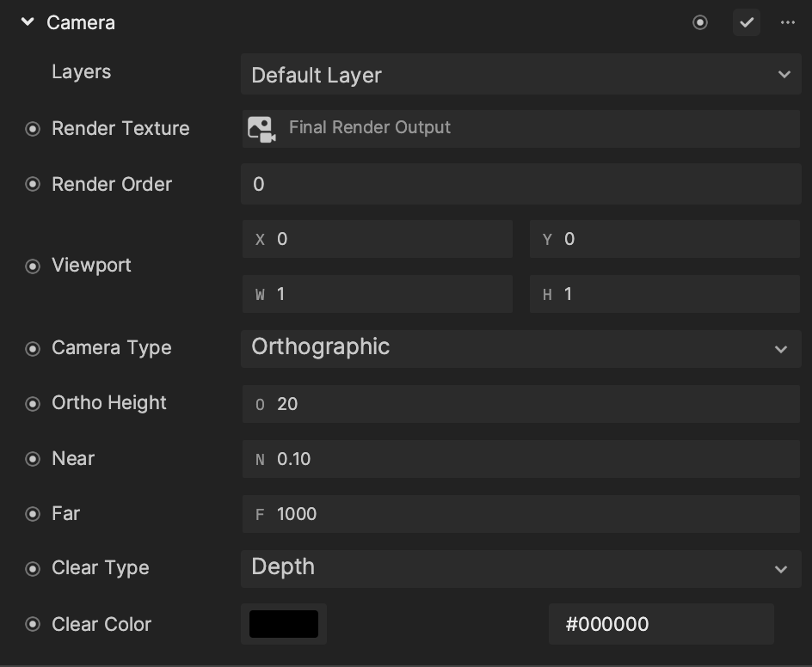The height and width of the screenshot is (667, 812).
Task: Click the keyframe icon beside Render Order
Action: [x=33, y=184]
